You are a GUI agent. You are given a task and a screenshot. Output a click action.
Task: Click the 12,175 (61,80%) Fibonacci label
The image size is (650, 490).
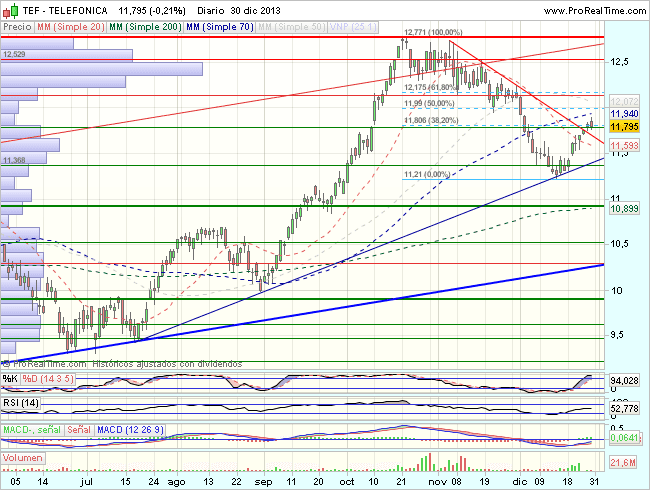(x=431, y=87)
